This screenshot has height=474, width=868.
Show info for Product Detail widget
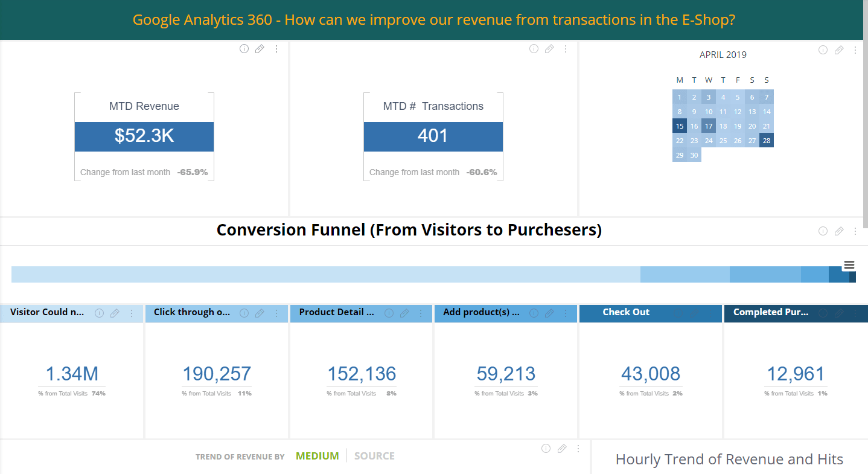coord(389,313)
